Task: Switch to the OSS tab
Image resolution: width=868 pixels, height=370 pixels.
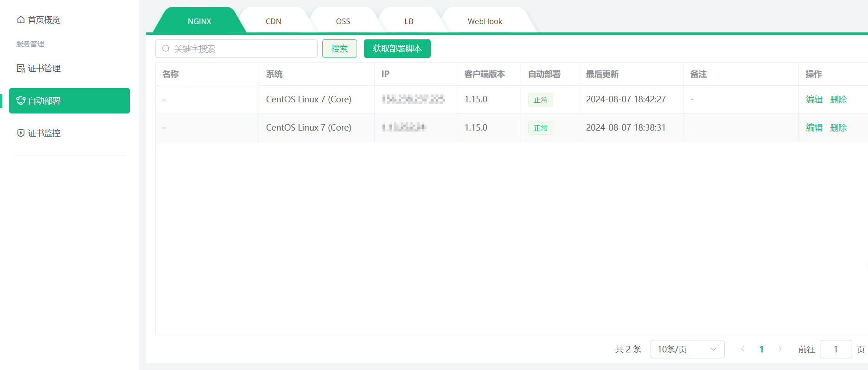Action: coord(343,21)
